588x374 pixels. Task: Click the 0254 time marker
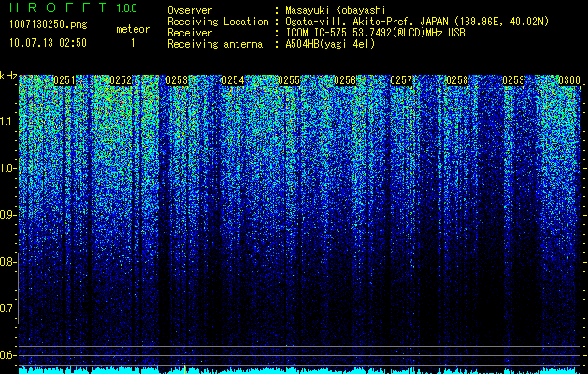point(233,80)
